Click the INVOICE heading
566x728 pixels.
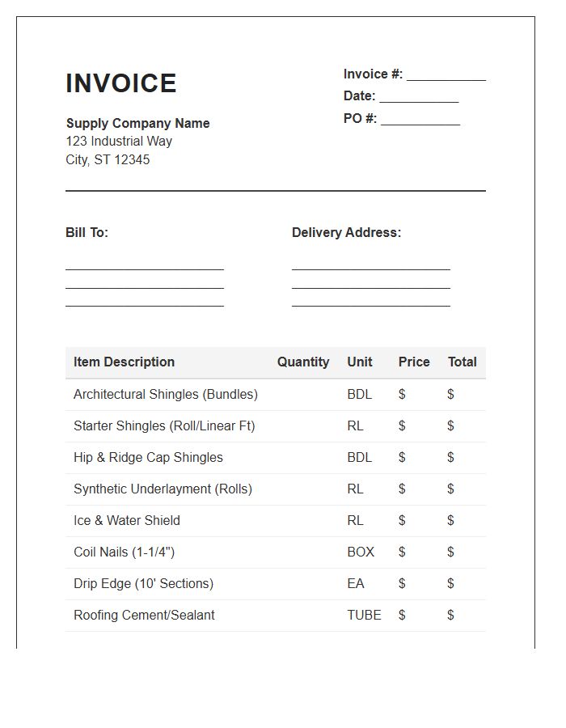click(x=121, y=83)
